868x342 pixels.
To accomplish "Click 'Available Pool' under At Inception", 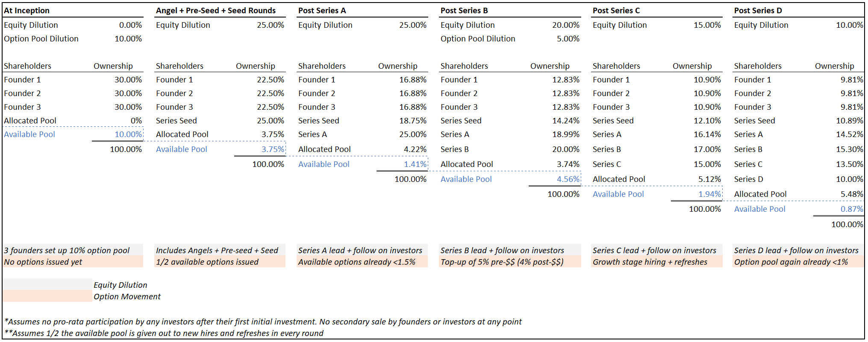I will [x=29, y=134].
